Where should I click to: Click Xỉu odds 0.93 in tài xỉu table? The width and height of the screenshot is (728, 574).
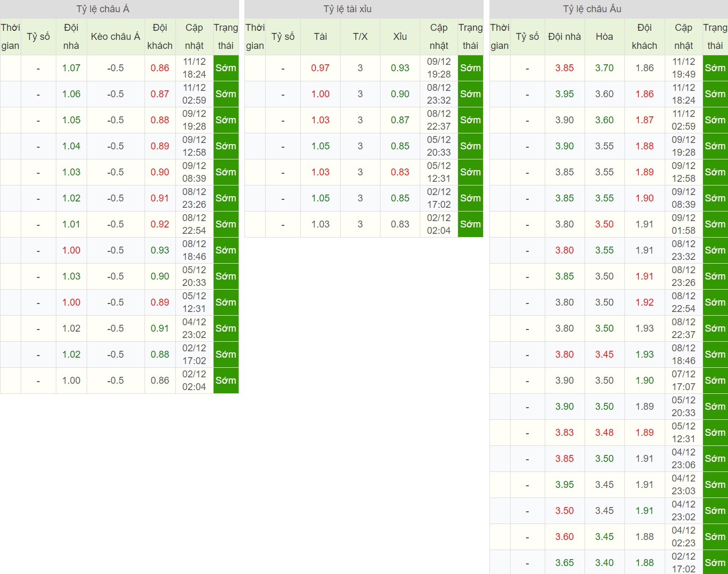pos(400,68)
